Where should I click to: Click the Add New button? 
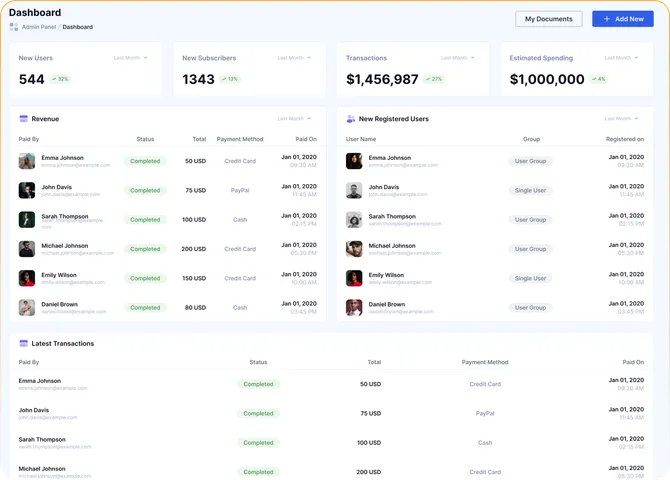click(x=623, y=19)
